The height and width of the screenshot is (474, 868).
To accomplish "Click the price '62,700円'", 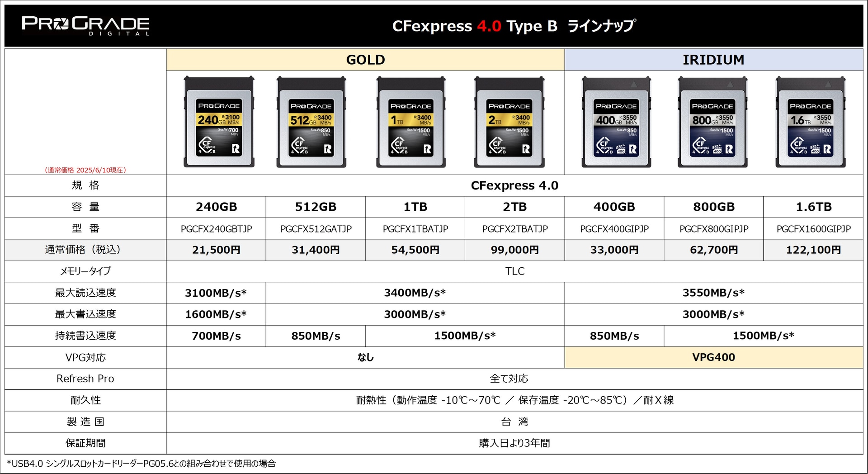I will 714,250.
